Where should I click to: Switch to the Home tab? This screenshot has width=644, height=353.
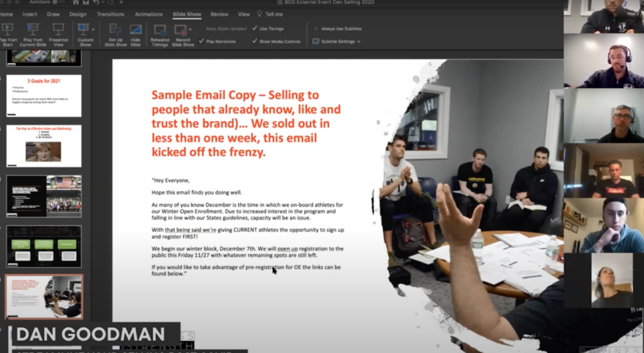[6, 14]
